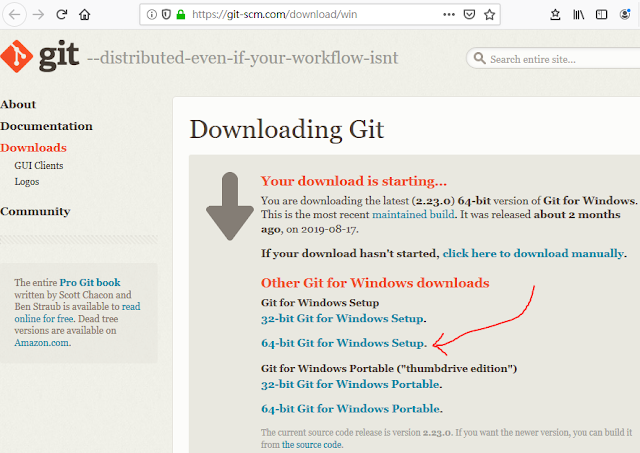The width and height of the screenshot is (640, 453).
Task: Download 64-bit Git for Windows Portable
Action: click(x=351, y=409)
